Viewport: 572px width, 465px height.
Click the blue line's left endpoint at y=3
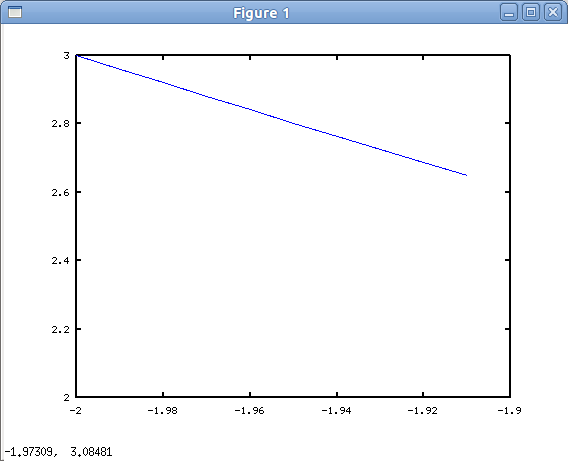point(77,55)
